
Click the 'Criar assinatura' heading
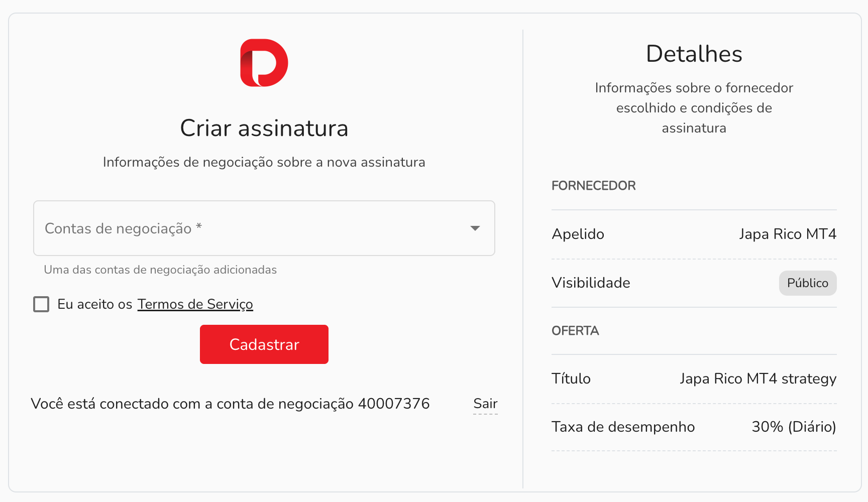[x=264, y=128]
